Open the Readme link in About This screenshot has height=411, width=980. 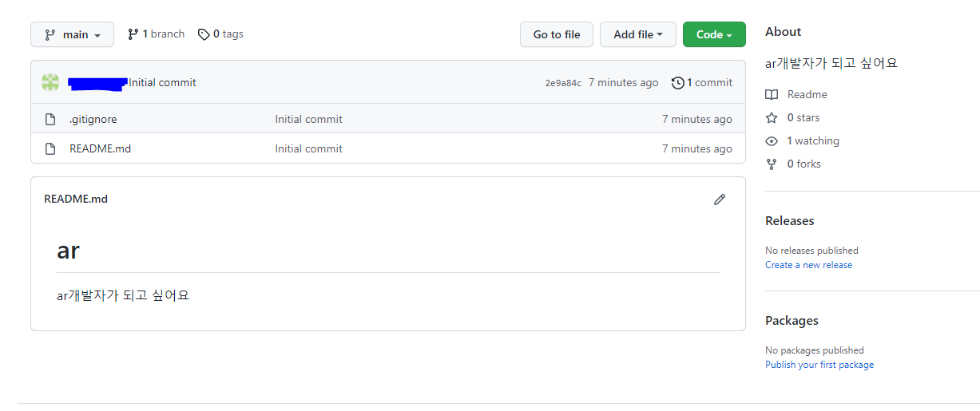click(x=807, y=94)
